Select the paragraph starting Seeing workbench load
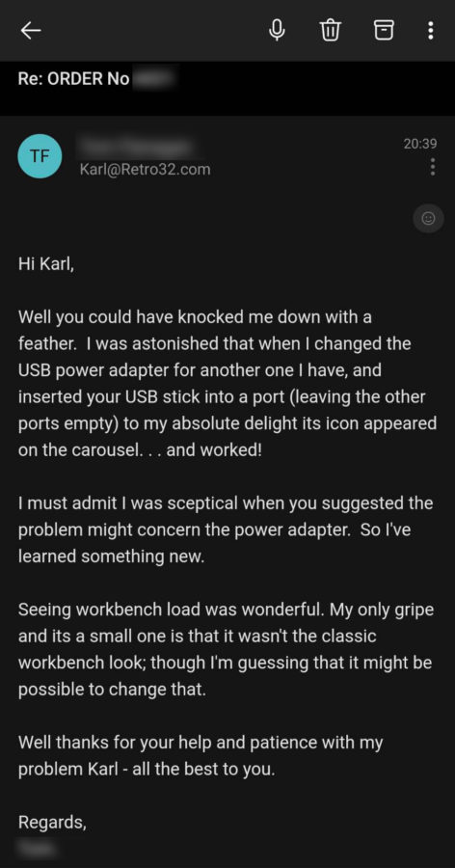 coord(226,649)
